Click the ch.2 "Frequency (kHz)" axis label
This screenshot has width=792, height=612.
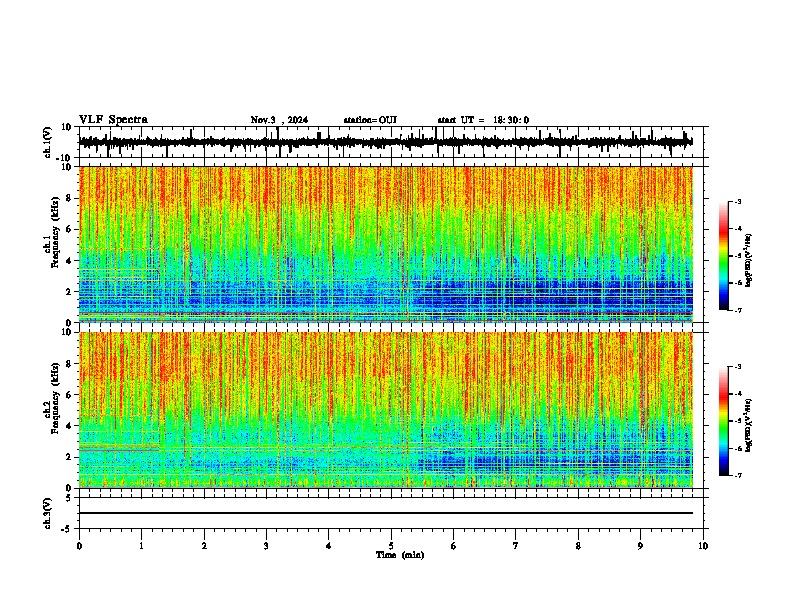[55, 398]
